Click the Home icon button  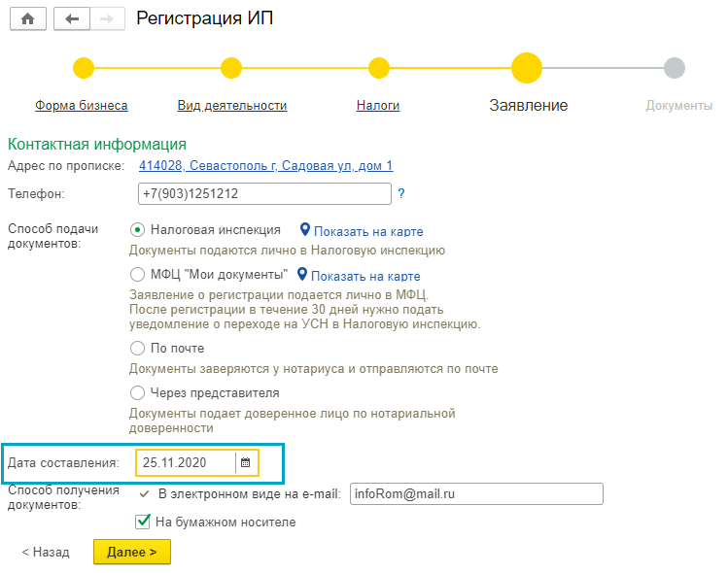[x=27, y=19]
